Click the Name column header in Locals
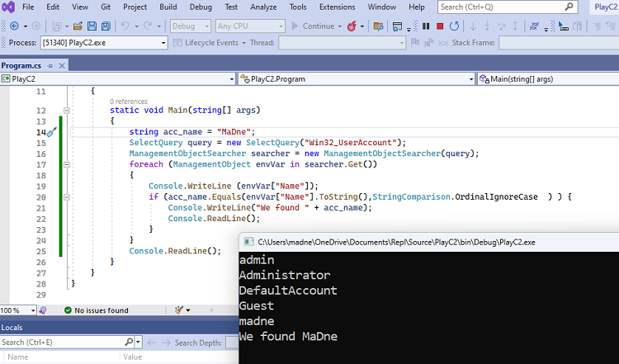This screenshot has height=364, width=619. 18,357
